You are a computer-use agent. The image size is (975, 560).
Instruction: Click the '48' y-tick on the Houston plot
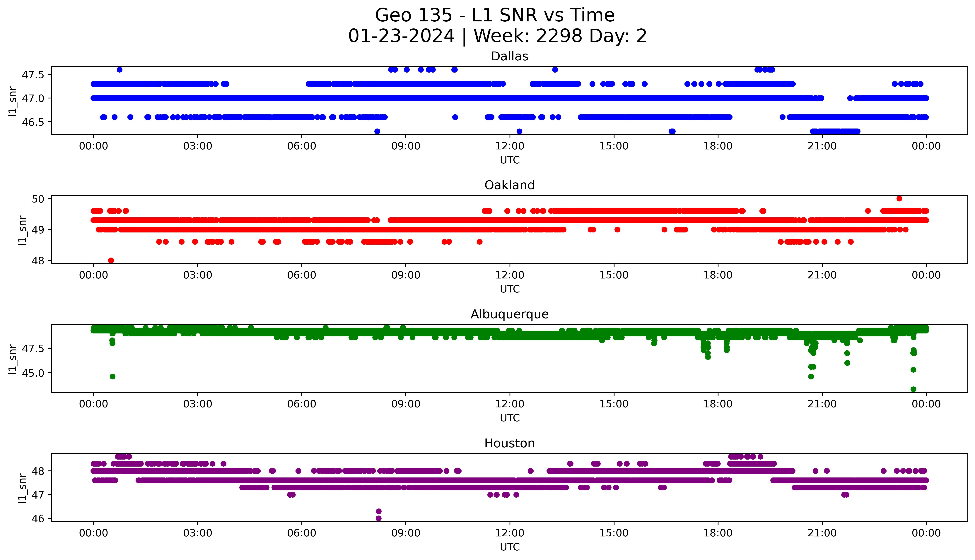(38, 471)
